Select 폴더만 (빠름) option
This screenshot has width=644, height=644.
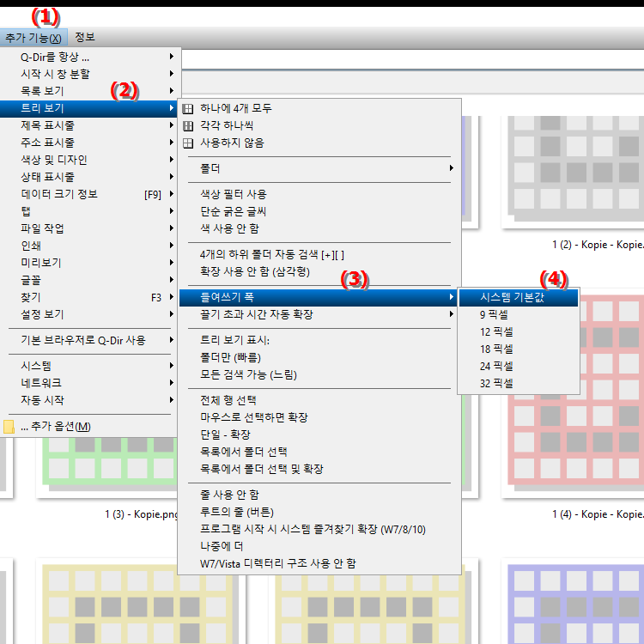click(319, 357)
